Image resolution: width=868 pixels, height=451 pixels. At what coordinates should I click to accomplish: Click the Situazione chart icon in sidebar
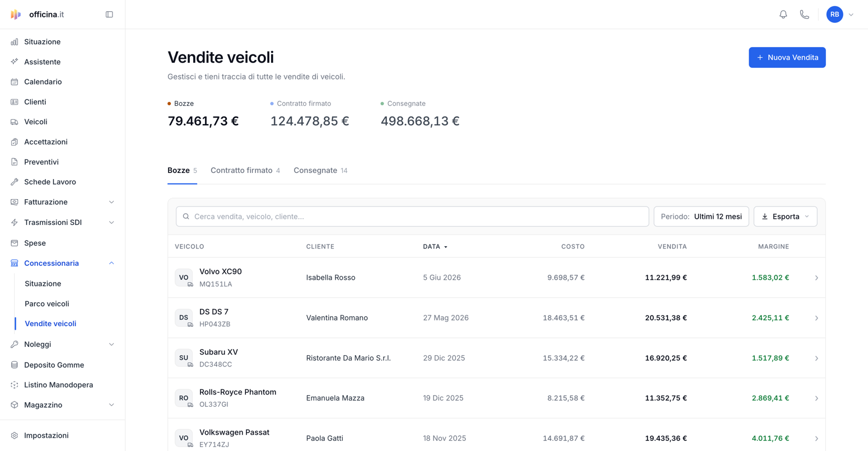pyautogui.click(x=15, y=42)
